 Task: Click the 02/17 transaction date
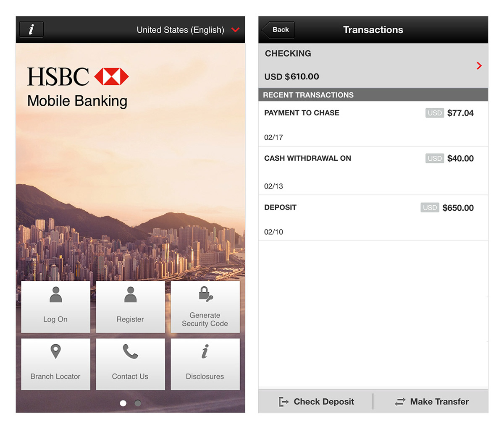click(x=273, y=137)
